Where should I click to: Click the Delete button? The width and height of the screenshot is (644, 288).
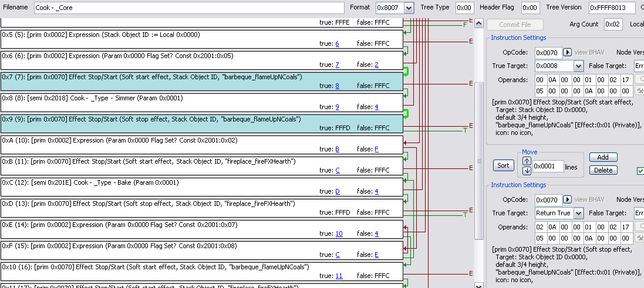603,170
